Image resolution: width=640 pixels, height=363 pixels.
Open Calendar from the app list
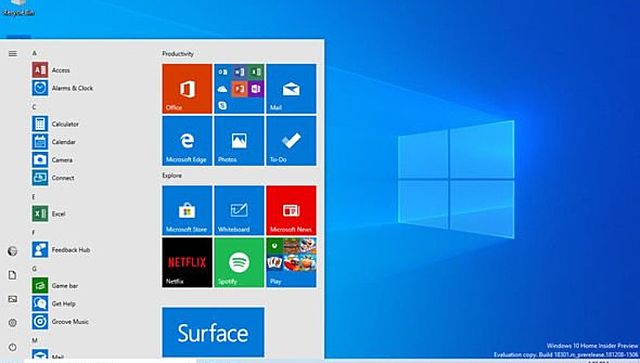click(x=54, y=142)
